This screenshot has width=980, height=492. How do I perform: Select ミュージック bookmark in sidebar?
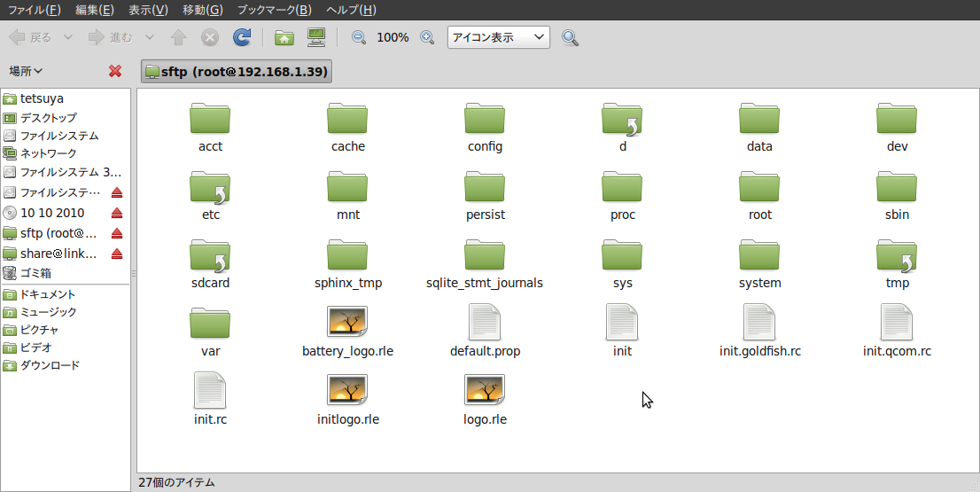tap(65, 312)
